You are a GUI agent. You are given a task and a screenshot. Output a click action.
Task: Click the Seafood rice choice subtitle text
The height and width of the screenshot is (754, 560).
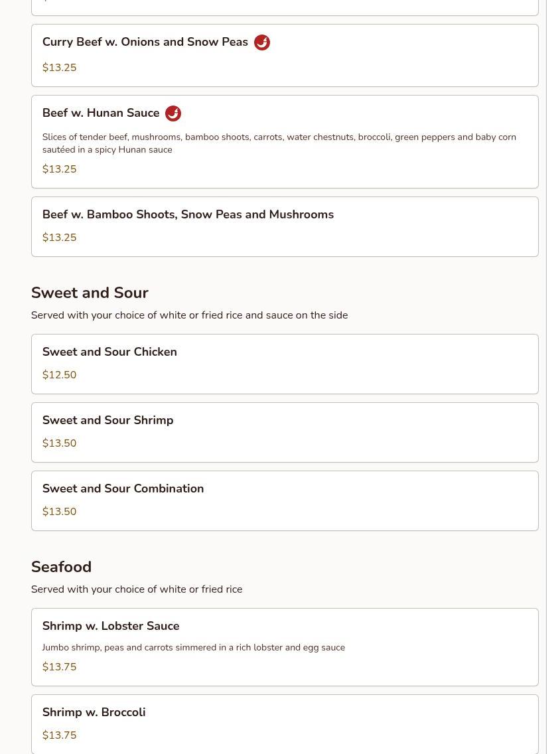[x=136, y=589]
